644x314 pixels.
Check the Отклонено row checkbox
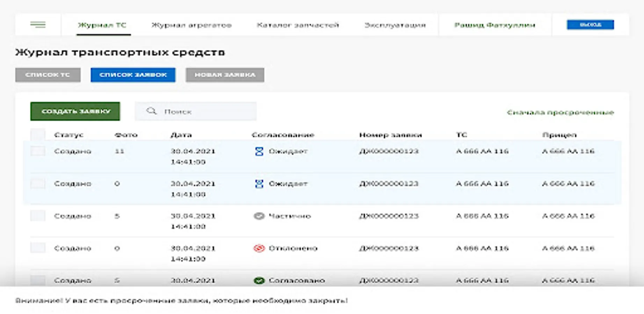click(38, 248)
